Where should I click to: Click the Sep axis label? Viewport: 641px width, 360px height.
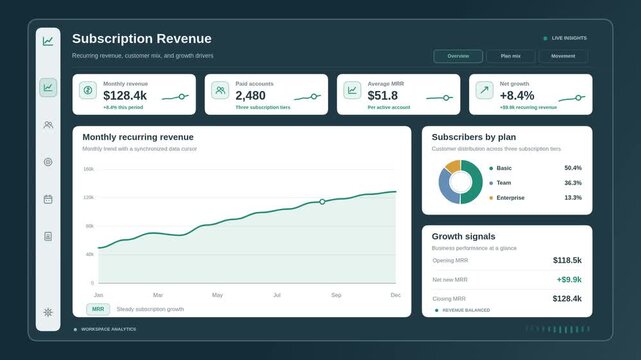(336, 295)
